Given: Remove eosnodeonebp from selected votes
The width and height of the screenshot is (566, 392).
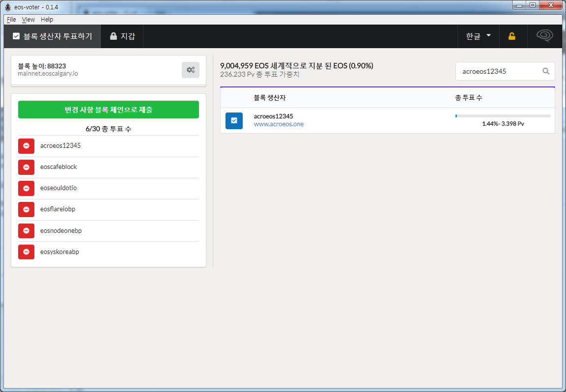Looking at the screenshot, I should click(x=27, y=231).
